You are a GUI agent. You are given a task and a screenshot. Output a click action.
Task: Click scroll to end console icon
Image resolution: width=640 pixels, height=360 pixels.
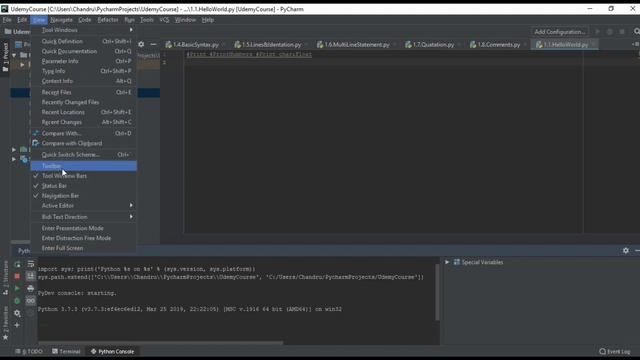(31, 276)
